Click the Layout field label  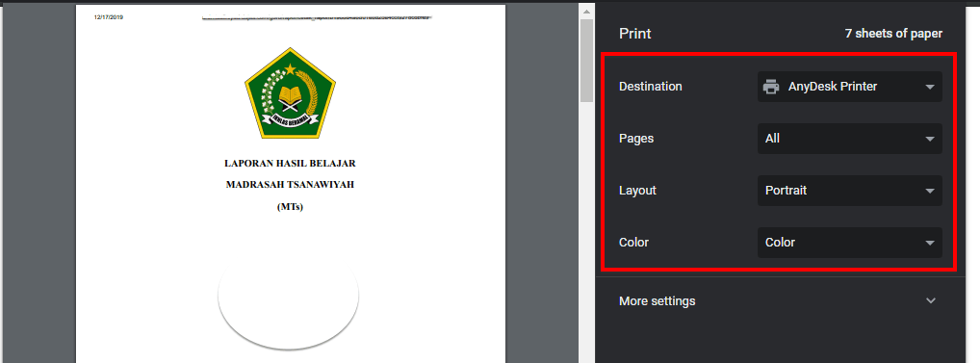tap(637, 191)
